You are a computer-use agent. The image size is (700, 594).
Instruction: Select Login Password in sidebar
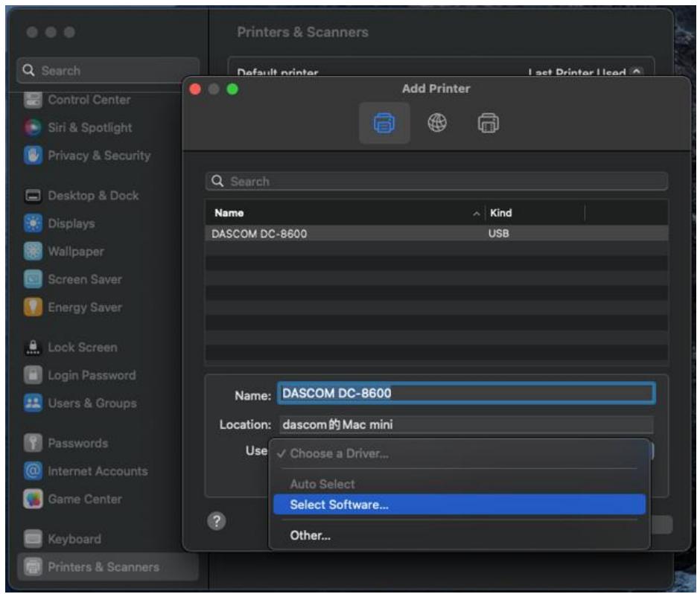pyautogui.click(x=92, y=375)
